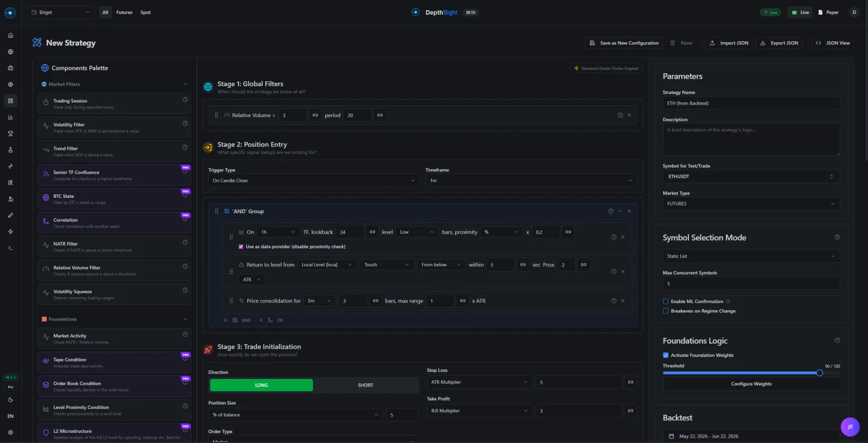Screen dimensions: 868x443
Task: Click help icon in Foundations Logic panel
Action: [x=837, y=340]
